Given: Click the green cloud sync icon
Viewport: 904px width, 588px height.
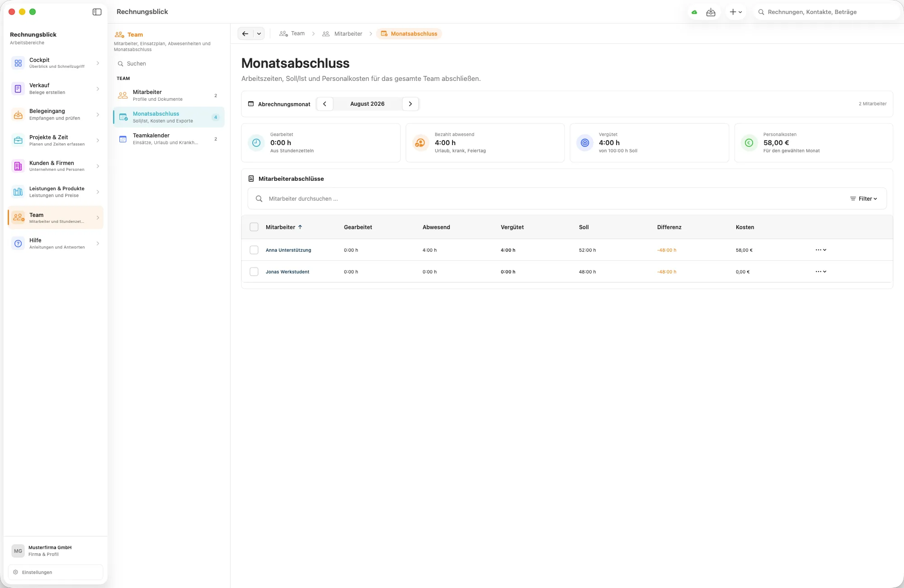Looking at the screenshot, I should (x=694, y=12).
